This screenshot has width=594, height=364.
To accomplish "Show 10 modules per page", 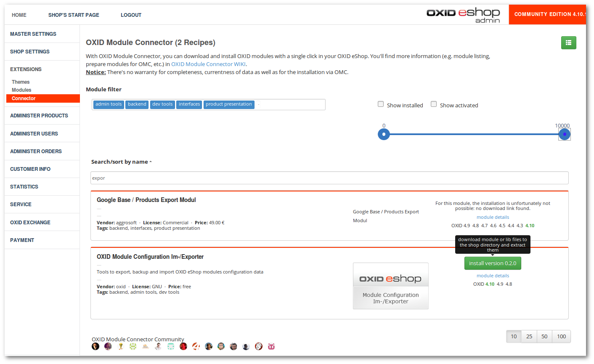I will tap(514, 336).
